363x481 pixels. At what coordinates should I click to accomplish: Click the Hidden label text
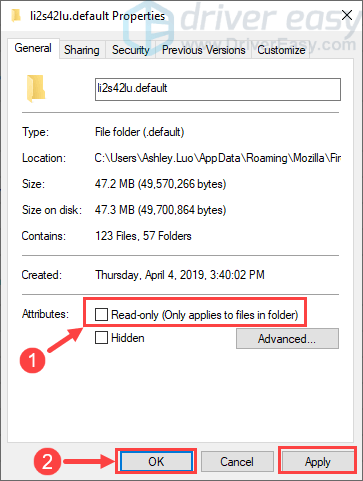pyautogui.click(x=128, y=338)
